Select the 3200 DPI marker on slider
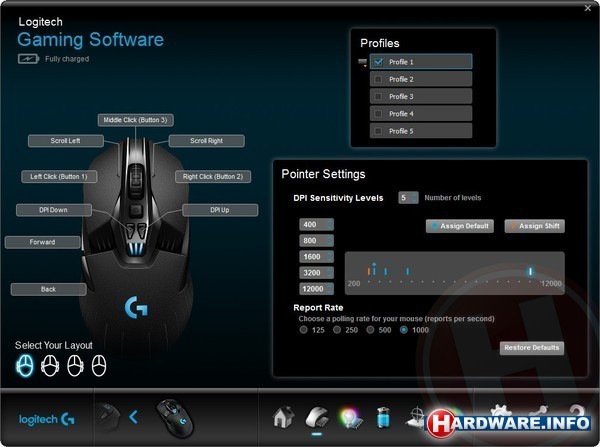 [408, 272]
